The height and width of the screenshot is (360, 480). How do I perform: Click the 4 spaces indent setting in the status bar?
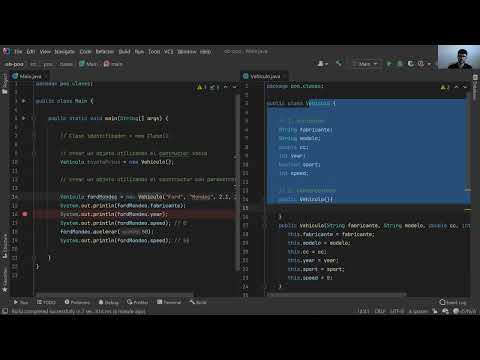(418, 311)
